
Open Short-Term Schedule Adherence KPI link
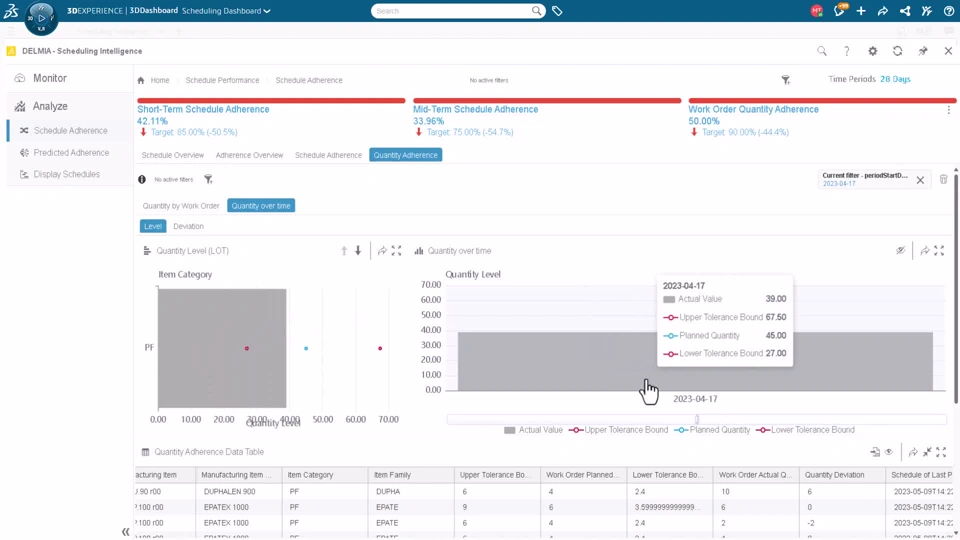203,109
